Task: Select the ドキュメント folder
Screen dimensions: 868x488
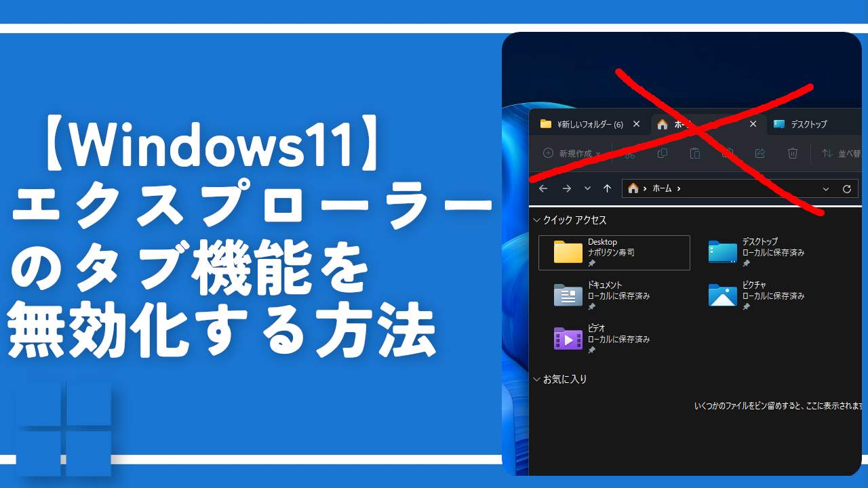Action: tap(603, 296)
